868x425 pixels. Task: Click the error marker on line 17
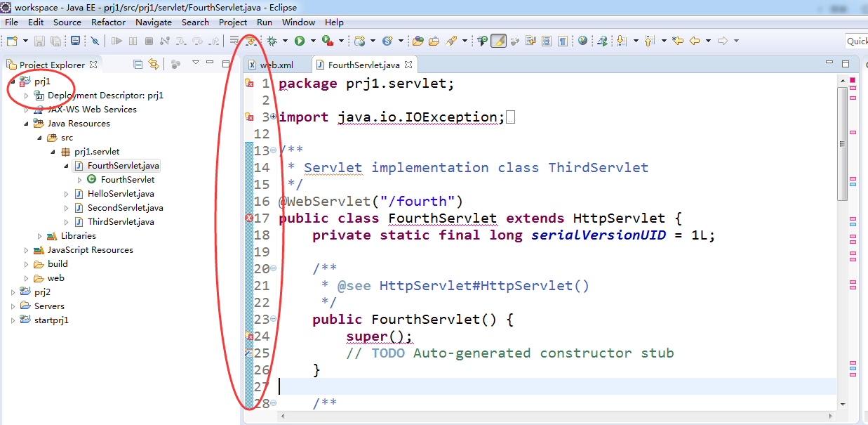tap(248, 218)
